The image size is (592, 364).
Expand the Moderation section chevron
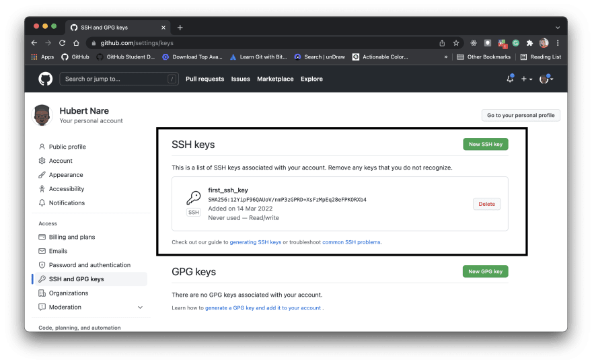(140, 307)
